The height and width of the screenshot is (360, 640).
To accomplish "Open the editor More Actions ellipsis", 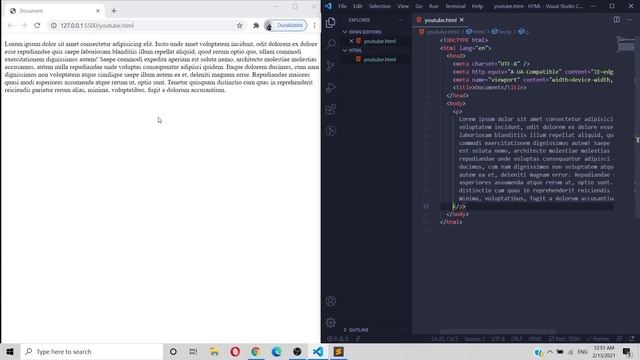I will pyautogui.click(x=630, y=20).
